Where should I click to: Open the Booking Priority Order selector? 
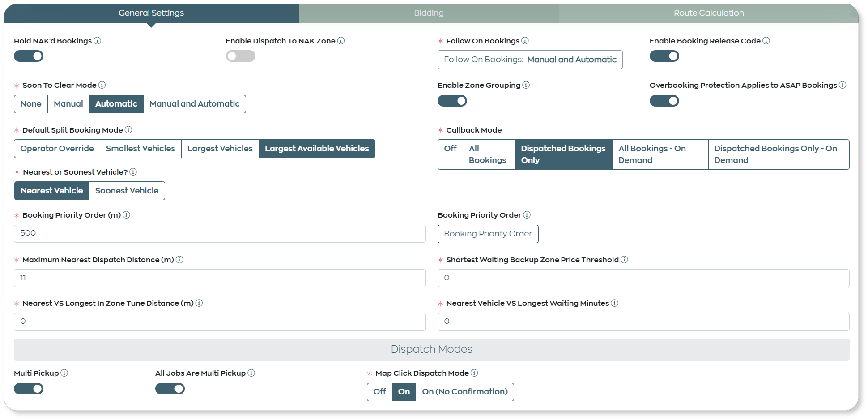click(x=488, y=234)
